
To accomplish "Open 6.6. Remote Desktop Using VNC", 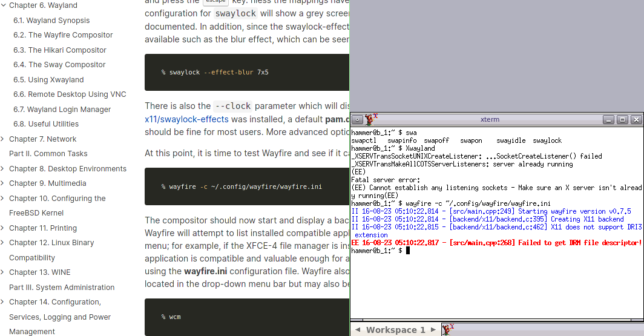I will pyautogui.click(x=70, y=94).
